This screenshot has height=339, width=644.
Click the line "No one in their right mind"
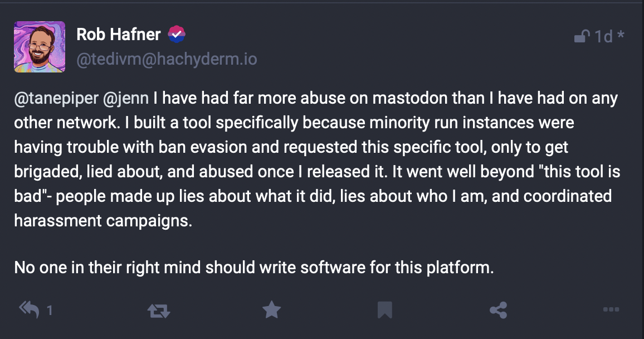tap(254, 267)
